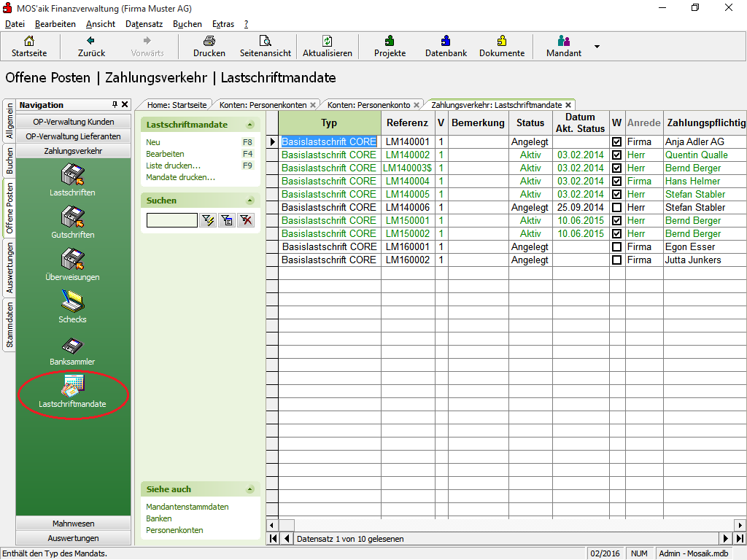The width and height of the screenshot is (747, 560).
Task: Click the horizontal scrollbar right arrow
Action: click(x=740, y=525)
